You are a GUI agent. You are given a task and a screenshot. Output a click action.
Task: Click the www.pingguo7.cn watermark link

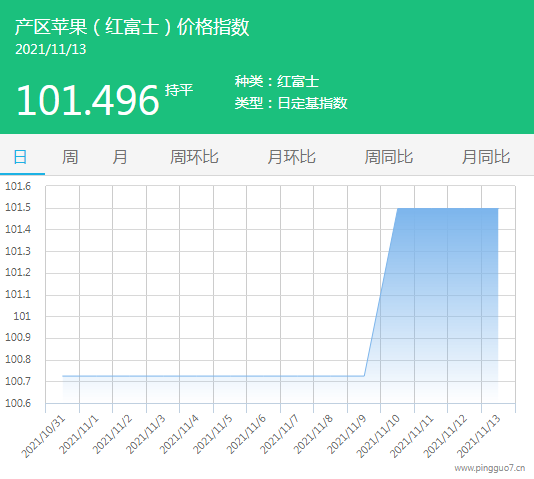(490, 468)
